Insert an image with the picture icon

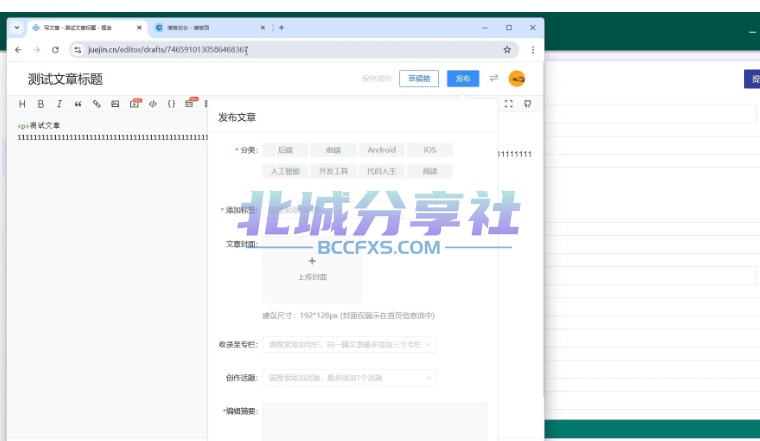click(x=115, y=104)
